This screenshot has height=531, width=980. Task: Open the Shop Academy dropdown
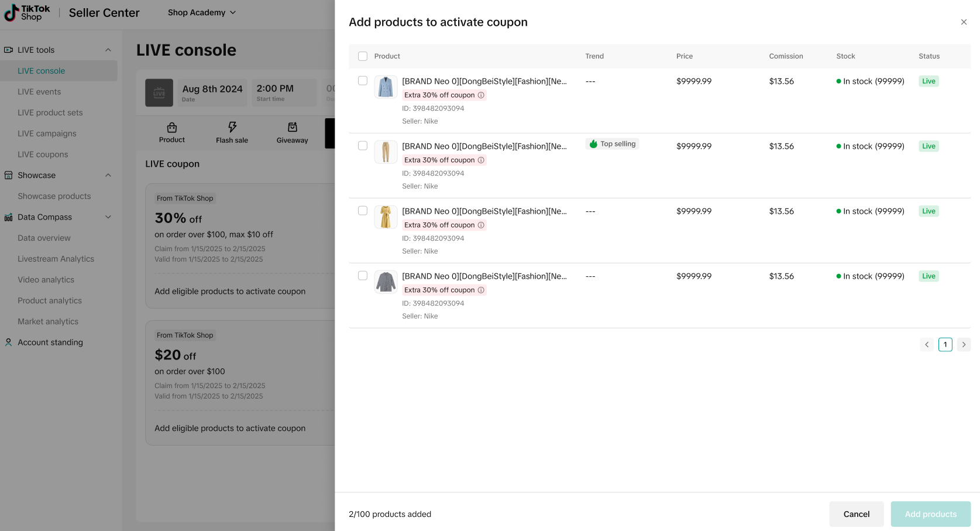(x=202, y=13)
